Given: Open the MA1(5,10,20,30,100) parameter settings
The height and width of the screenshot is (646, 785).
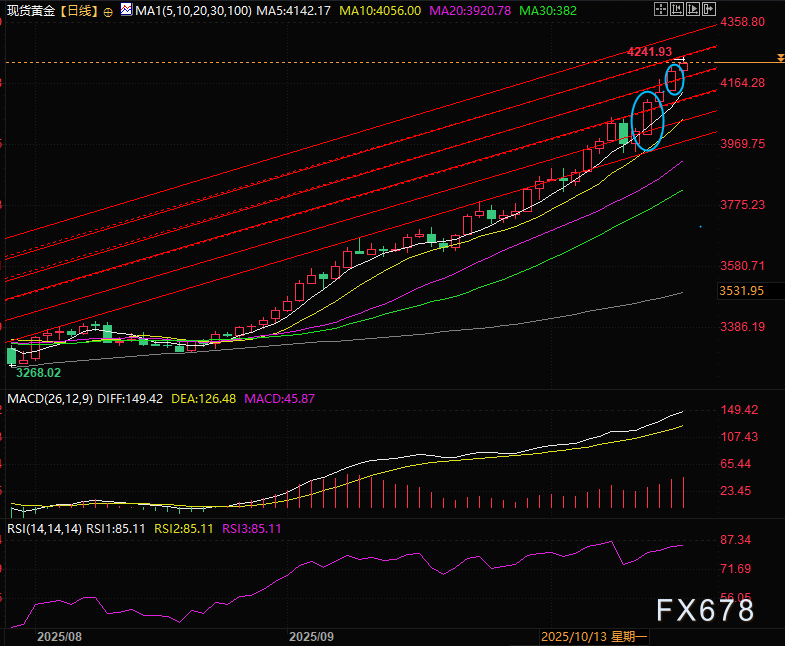Looking at the screenshot, I should coord(187,10).
